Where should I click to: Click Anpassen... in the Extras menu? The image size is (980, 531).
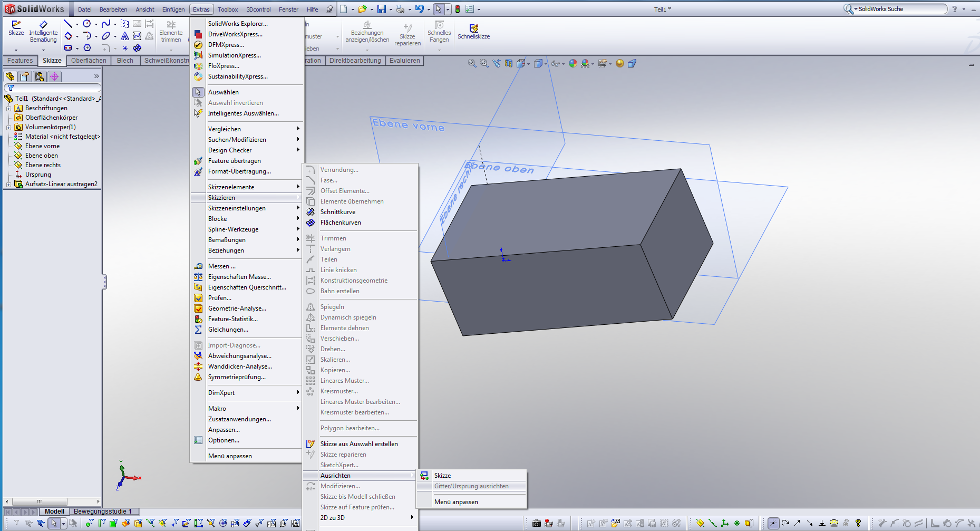(224, 430)
